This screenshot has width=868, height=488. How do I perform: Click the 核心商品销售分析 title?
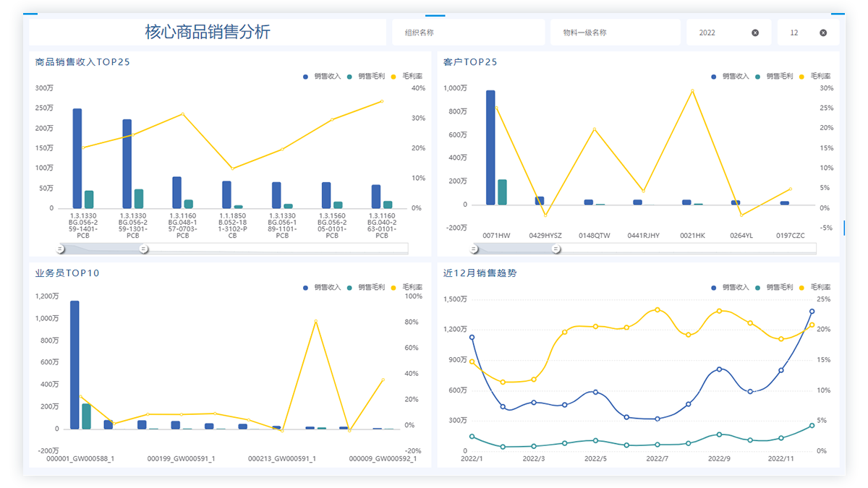[x=208, y=32]
